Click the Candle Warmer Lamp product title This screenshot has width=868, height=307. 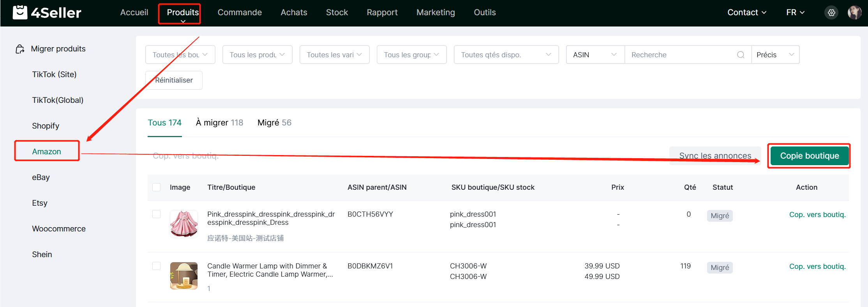270,270
